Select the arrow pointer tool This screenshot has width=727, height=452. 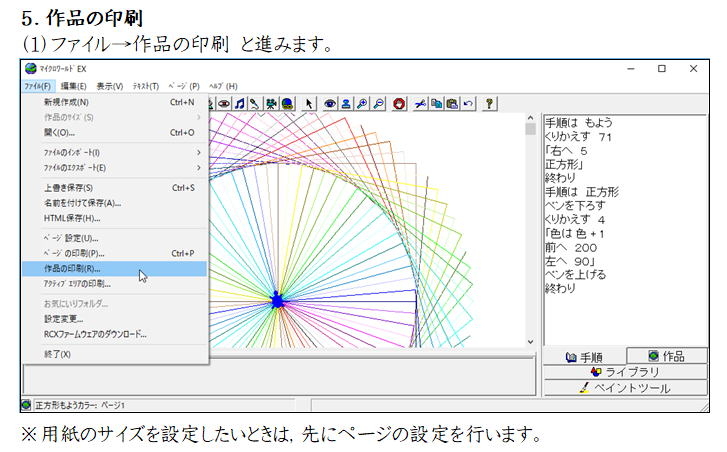[x=308, y=104]
